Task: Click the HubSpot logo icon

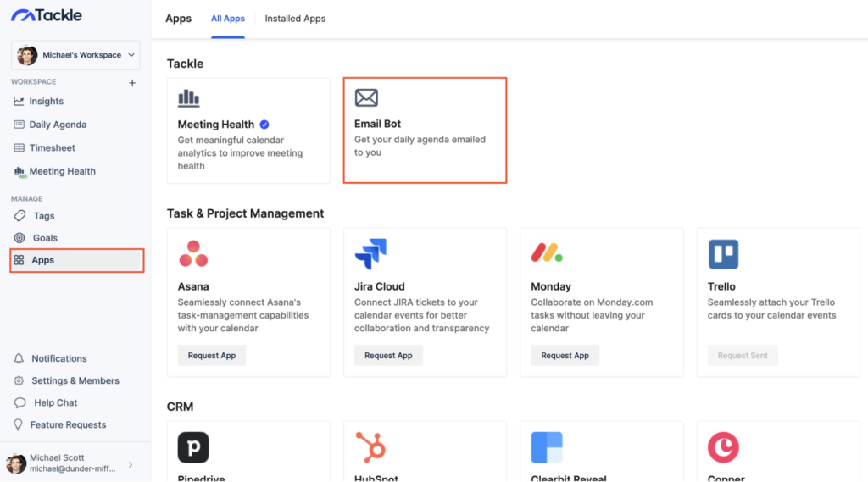Action: coord(371,447)
